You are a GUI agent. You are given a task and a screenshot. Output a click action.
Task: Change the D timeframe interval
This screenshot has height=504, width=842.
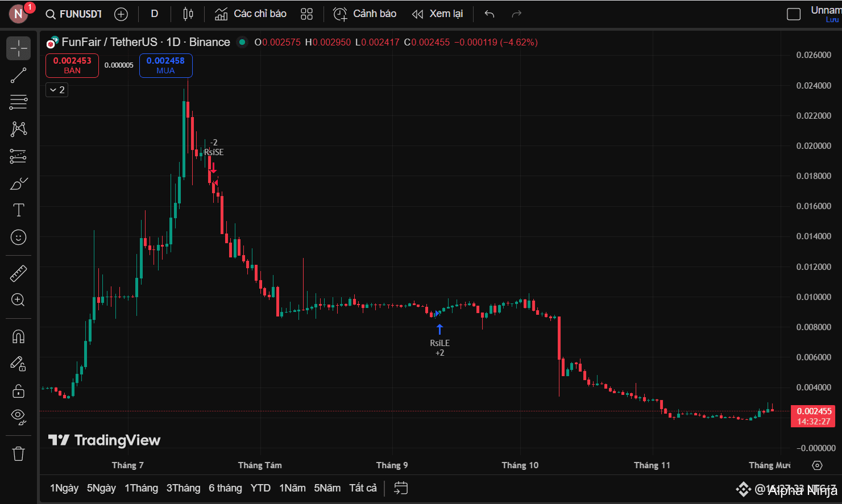tap(154, 14)
